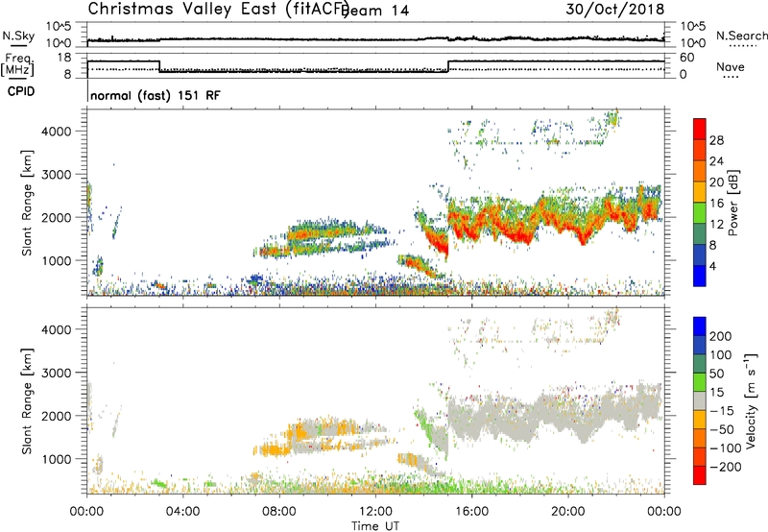768x532 pixels.
Task: Click the 'Slant Range [km]' label of power panel
Action: pyautogui.click(x=27, y=203)
